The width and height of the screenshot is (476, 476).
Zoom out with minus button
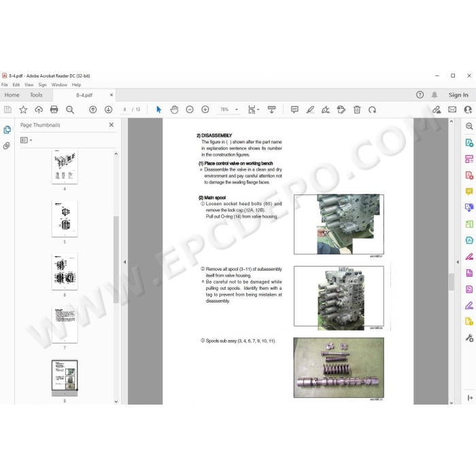tap(190, 109)
